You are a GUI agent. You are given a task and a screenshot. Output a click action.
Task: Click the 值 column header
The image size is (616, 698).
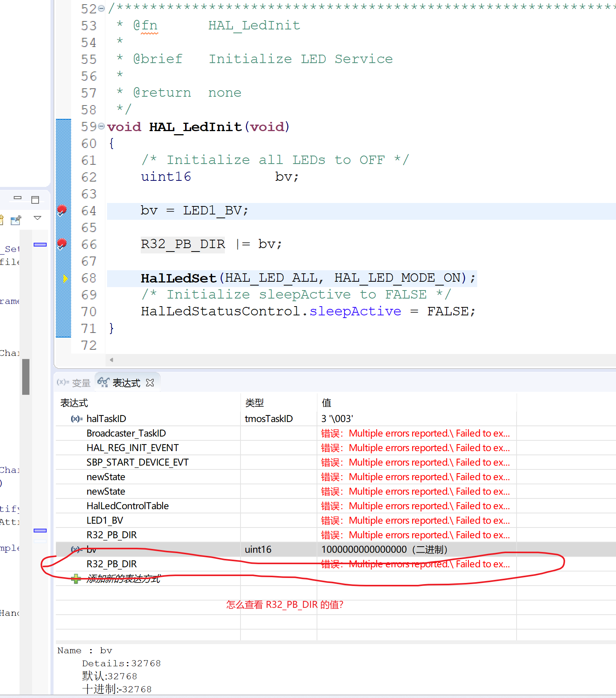coord(417,403)
